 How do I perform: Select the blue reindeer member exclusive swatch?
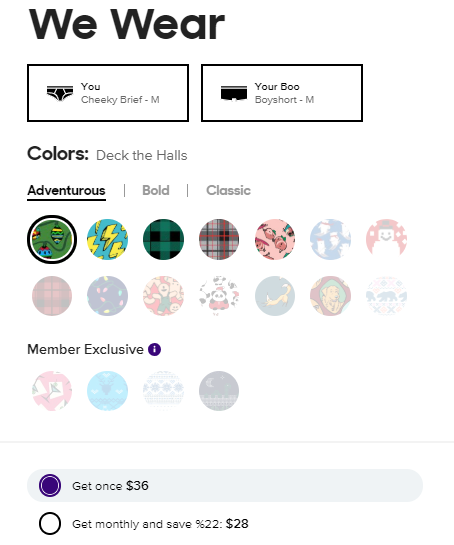(107, 391)
